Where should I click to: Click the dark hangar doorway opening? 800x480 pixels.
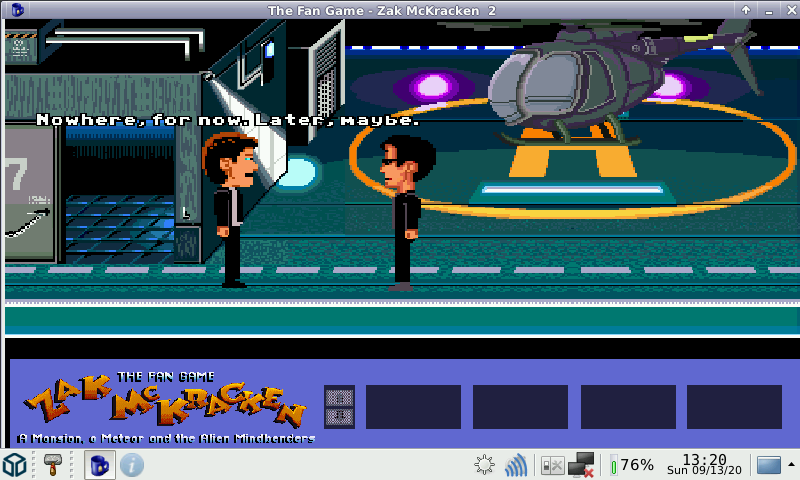(x=120, y=194)
